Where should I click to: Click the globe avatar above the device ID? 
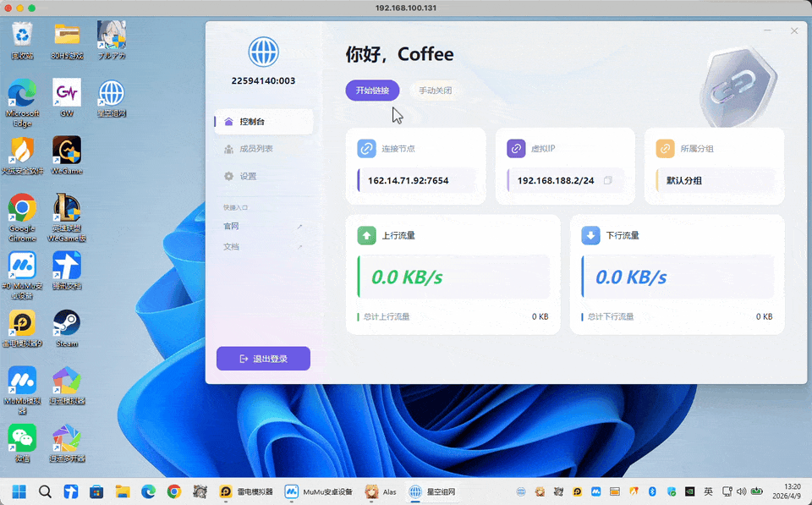[263, 52]
